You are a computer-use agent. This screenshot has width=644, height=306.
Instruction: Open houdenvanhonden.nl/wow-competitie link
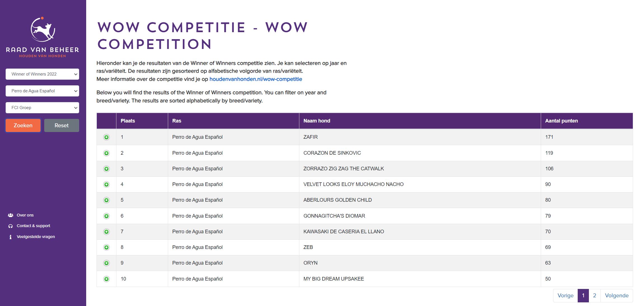[256, 79]
